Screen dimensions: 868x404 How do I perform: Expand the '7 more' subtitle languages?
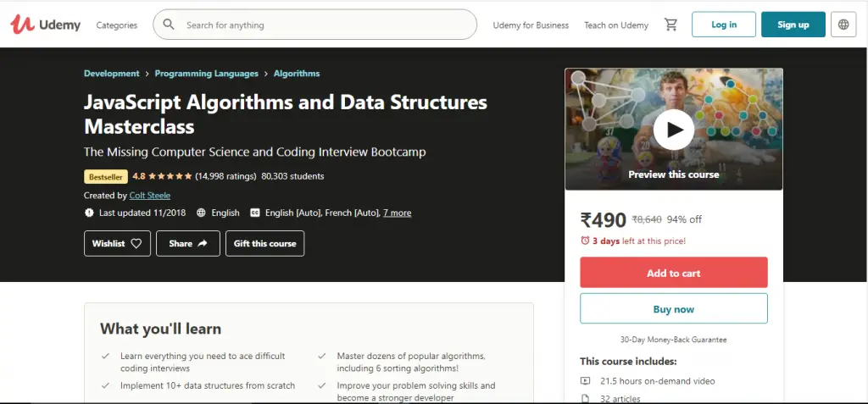[x=397, y=213]
